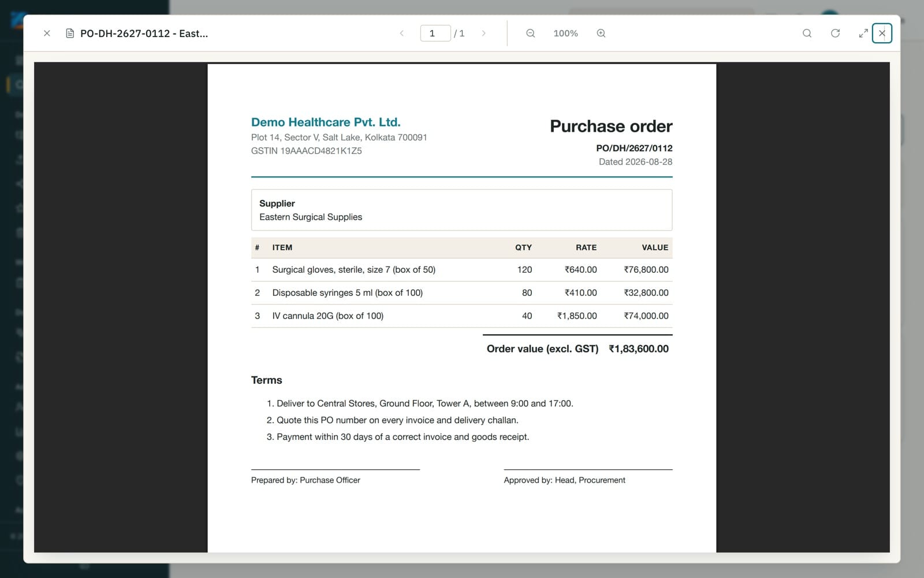Click Approved by: Head, Procurement text
The image size is (924, 578).
pos(564,480)
